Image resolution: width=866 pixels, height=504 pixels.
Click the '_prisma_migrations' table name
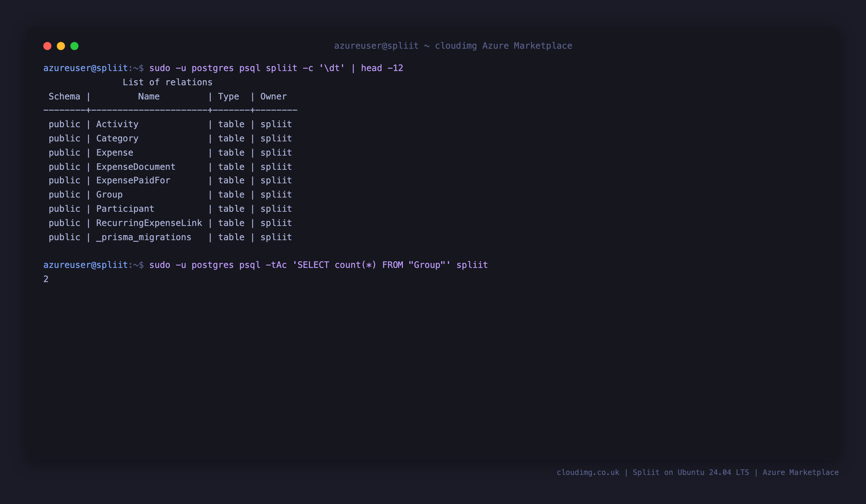pyautogui.click(x=144, y=237)
